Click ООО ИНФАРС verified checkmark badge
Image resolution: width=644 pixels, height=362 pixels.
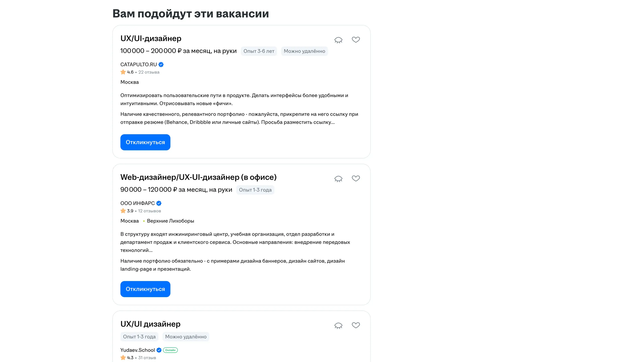tap(159, 203)
